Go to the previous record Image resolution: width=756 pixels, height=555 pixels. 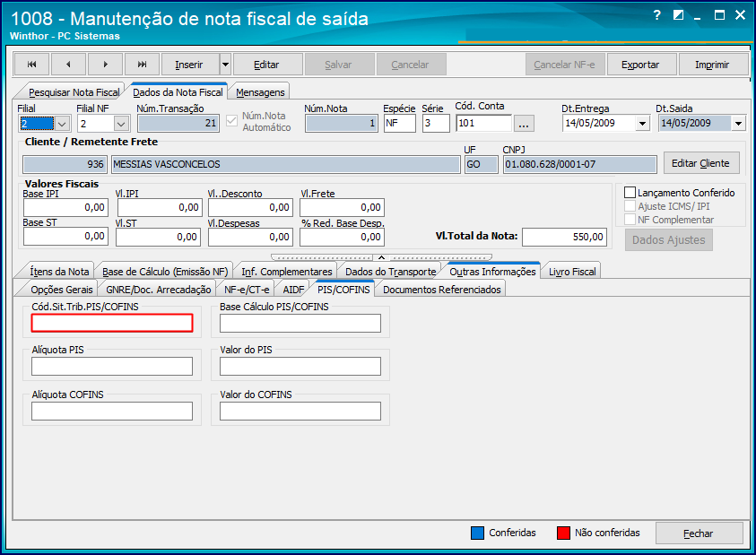pos(68,65)
